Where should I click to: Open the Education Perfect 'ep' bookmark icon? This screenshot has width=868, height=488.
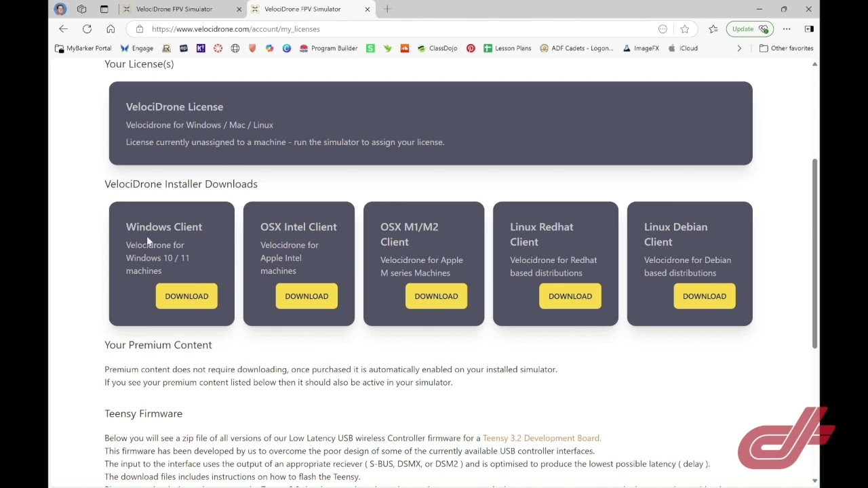[x=184, y=48]
